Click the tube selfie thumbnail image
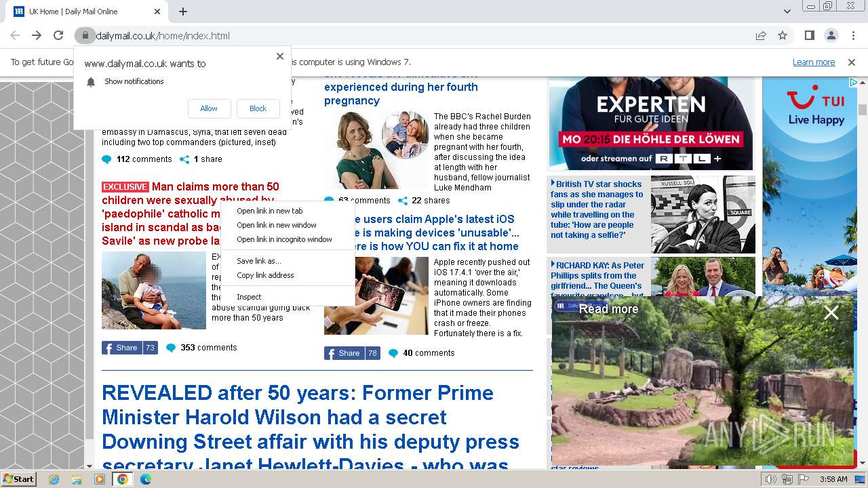The width and height of the screenshot is (868, 488). pos(703,214)
